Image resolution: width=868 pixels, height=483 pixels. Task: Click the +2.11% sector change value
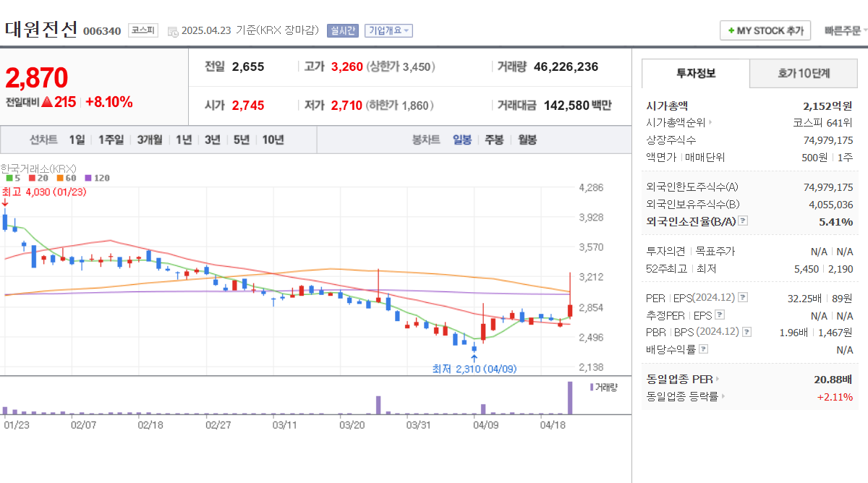click(835, 396)
